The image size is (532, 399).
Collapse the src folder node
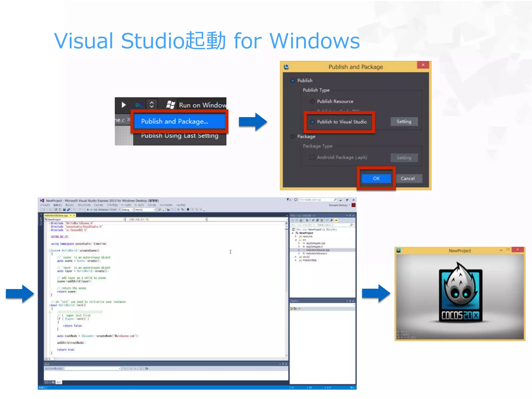coord(296,240)
